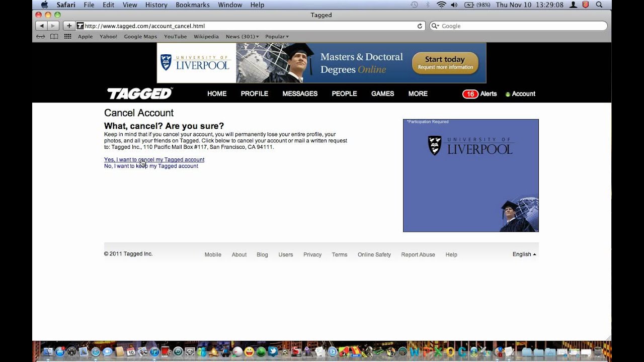
Task: Focus the URL address field
Action: tap(251, 26)
